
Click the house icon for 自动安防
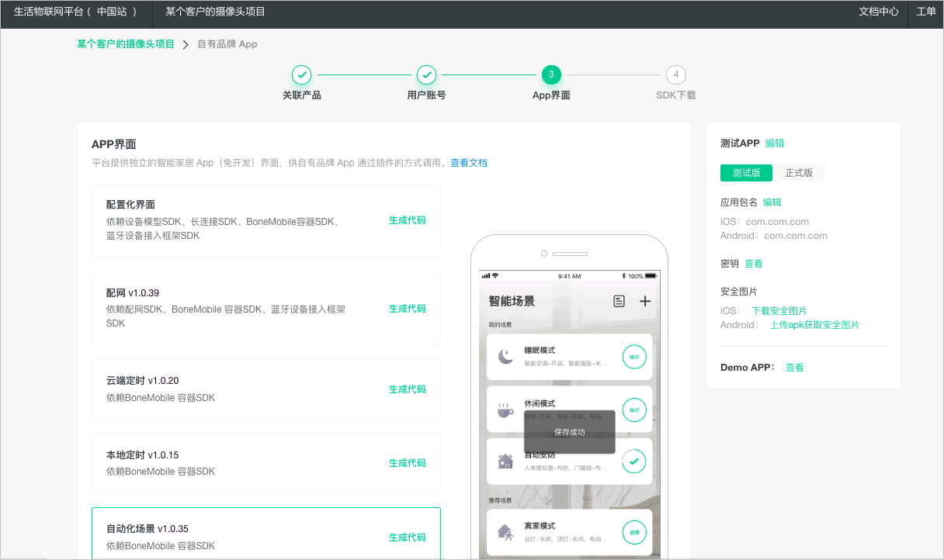pos(505,461)
